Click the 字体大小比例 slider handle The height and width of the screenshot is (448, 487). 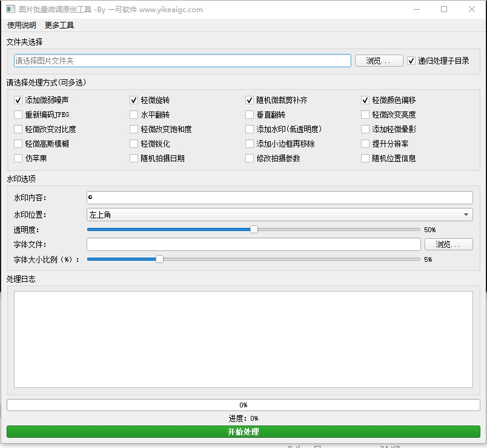pos(159,259)
